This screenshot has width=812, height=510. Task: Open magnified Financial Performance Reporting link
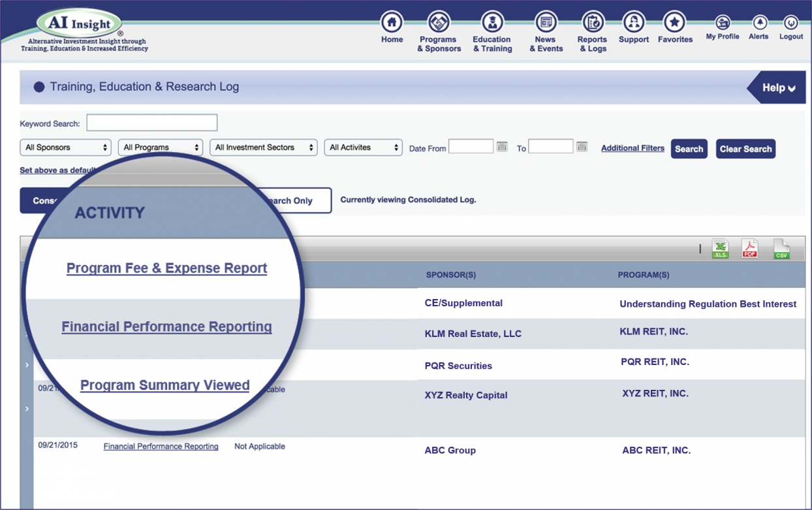coord(166,327)
